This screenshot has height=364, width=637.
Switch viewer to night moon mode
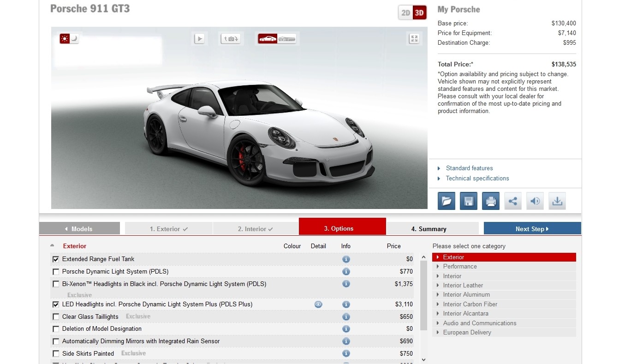pos(74,39)
